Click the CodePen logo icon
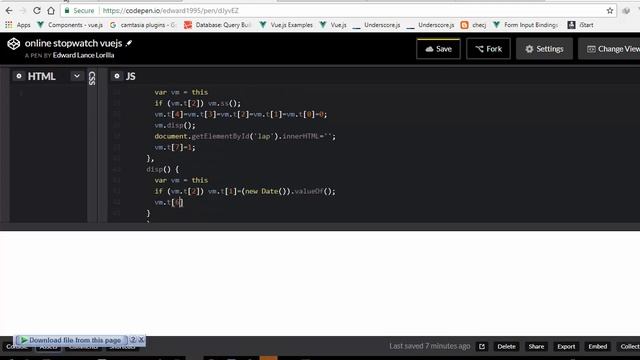 pos(13,44)
